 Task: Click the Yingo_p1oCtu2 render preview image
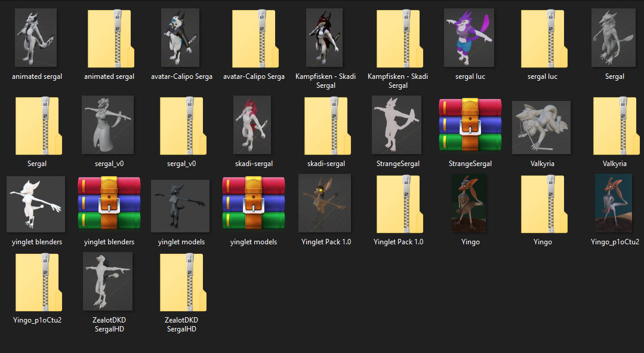coord(614,203)
